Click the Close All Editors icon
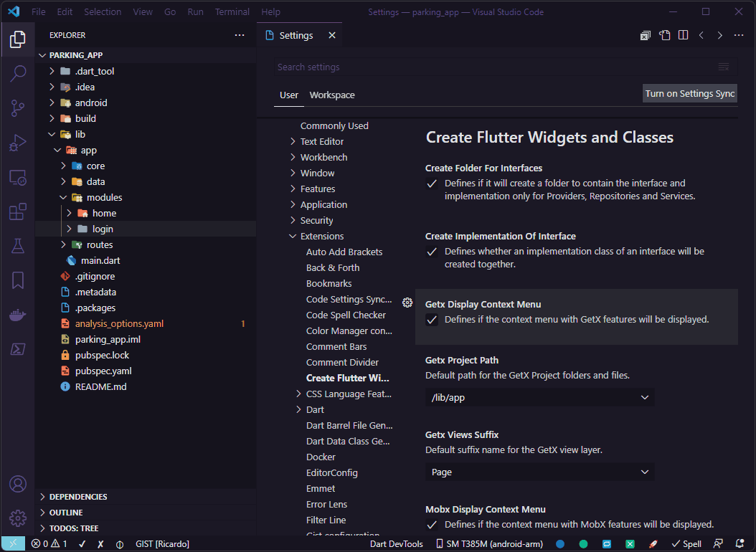 click(x=645, y=35)
